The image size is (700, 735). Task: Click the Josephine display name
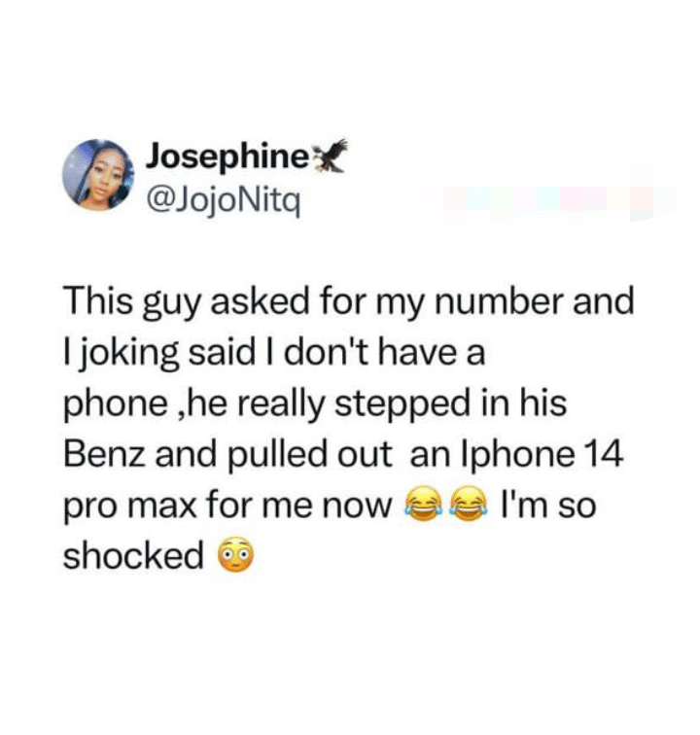(x=227, y=157)
